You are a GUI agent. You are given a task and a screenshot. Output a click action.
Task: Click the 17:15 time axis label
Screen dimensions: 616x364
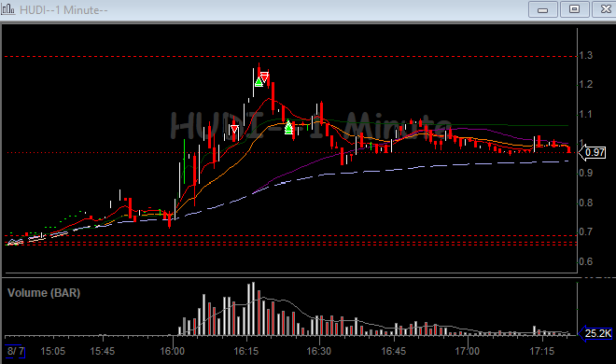click(541, 351)
